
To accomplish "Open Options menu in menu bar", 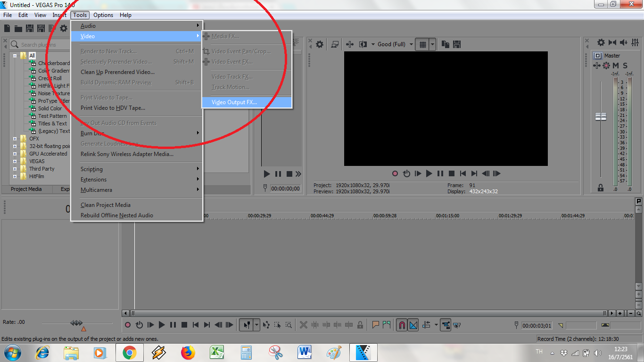I will click(103, 15).
